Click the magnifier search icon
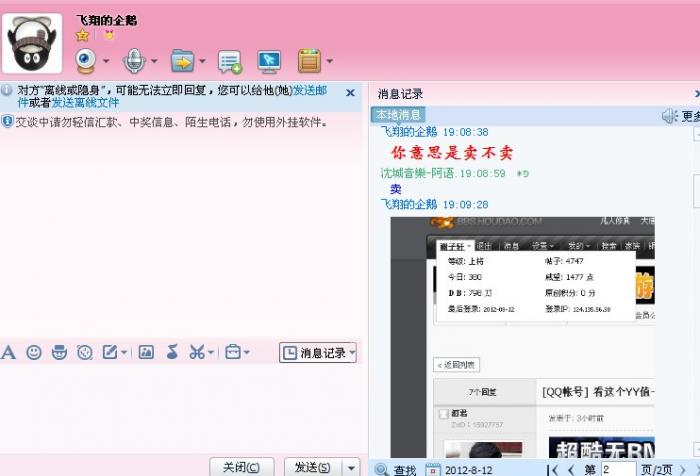This screenshot has width=700, height=476. (382, 470)
